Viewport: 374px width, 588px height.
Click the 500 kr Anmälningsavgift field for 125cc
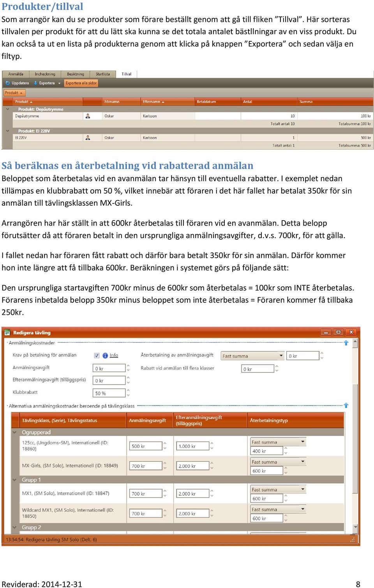pos(146,446)
